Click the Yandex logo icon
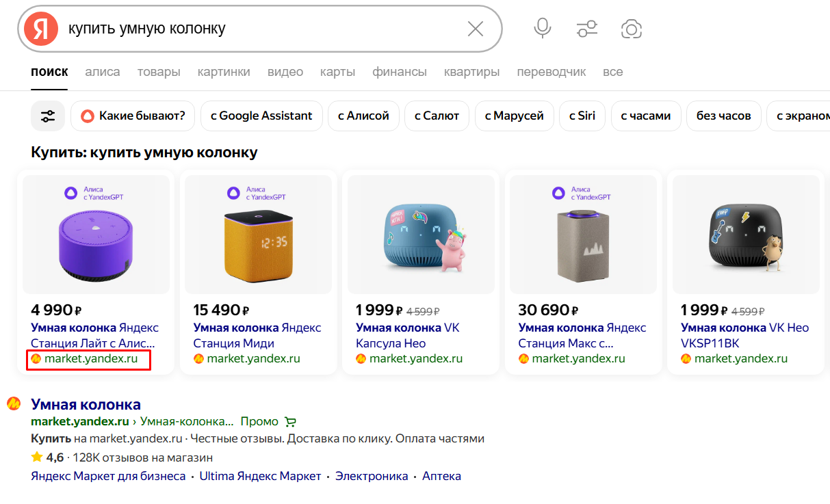Viewport: 830px width, 504px height. click(x=41, y=29)
